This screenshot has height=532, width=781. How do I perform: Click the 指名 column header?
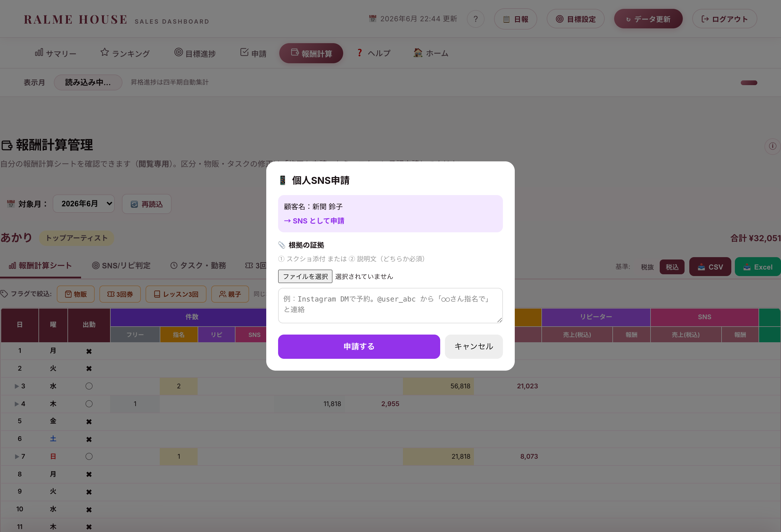point(179,335)
